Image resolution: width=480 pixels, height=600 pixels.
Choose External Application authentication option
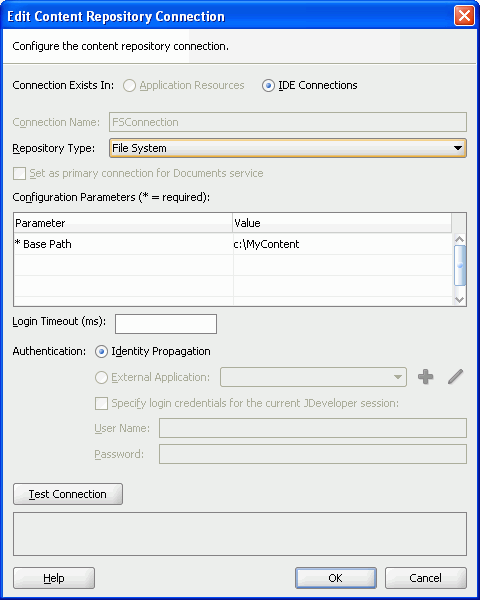[x=101, y=377]
